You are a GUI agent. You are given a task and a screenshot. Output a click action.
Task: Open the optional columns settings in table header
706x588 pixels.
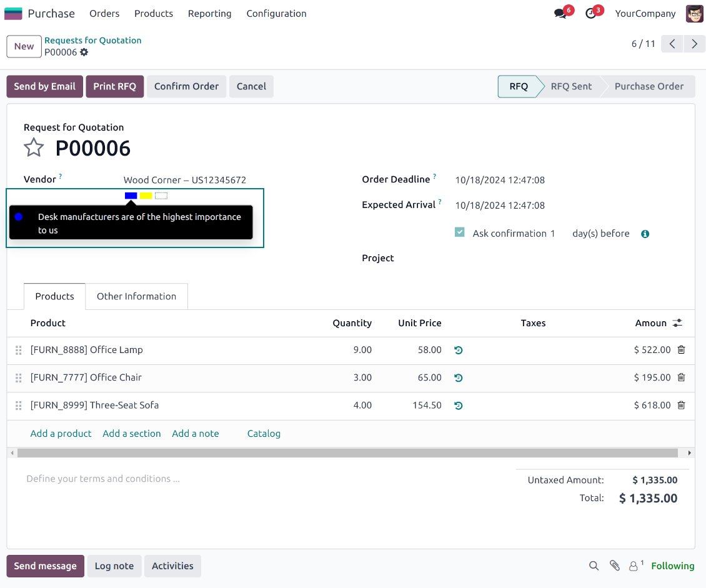tap(677, 323)
